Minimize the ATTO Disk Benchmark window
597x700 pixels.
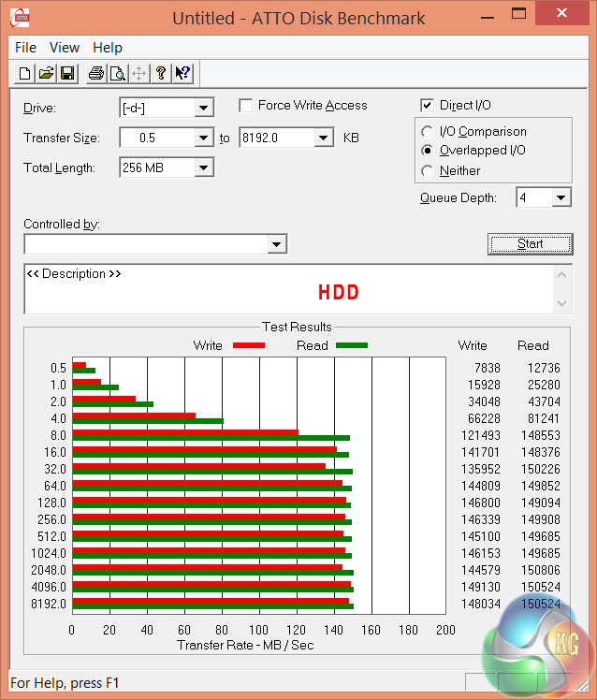488,17
